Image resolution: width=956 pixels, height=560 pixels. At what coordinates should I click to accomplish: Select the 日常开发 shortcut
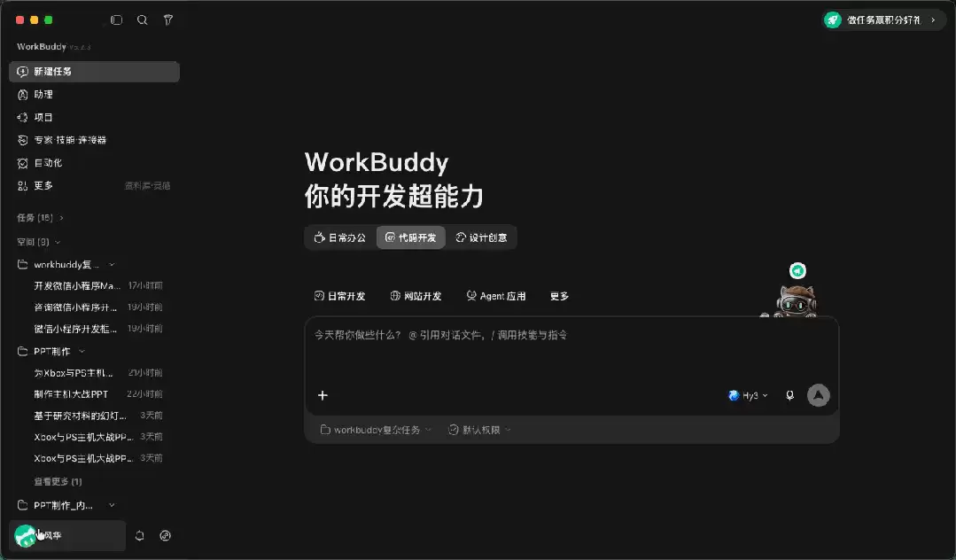(339, 296)
